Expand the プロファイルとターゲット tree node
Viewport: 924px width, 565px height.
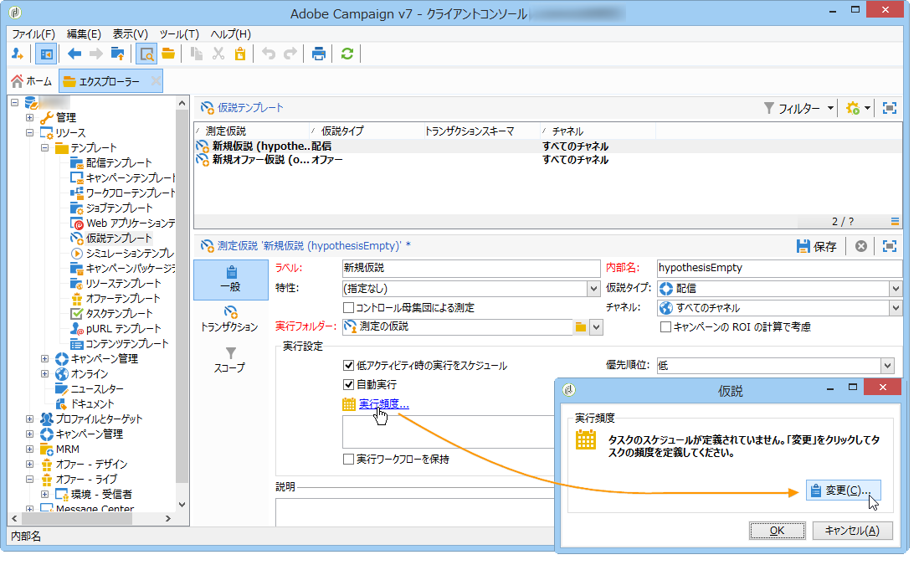(x=29, y=419)
